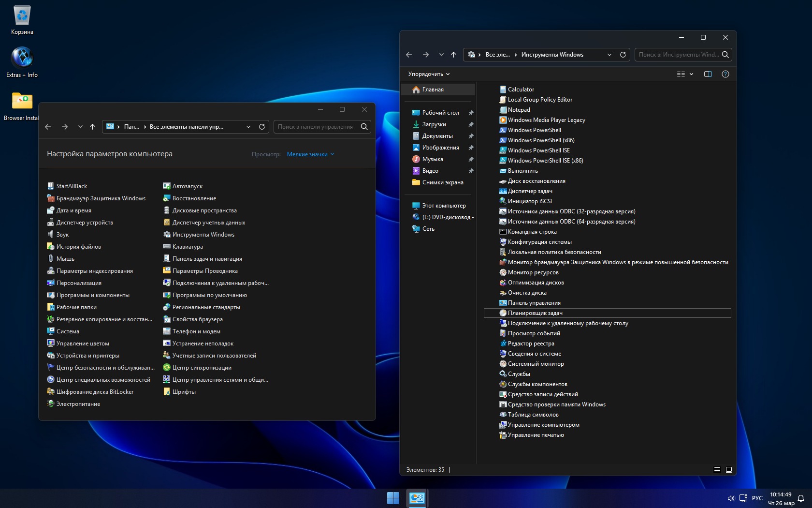Open BitLocker disk encryption item
The width and height of the screenshot is (812, 508).
95,392
